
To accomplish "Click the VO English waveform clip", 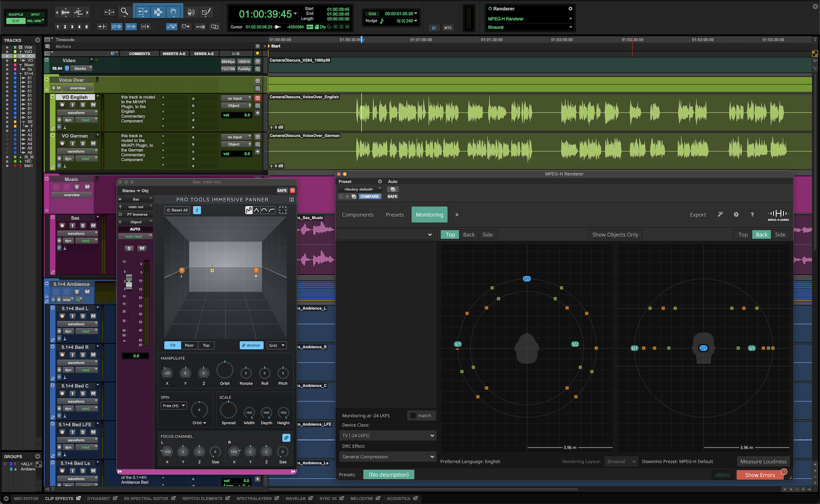I will point(456,112).
